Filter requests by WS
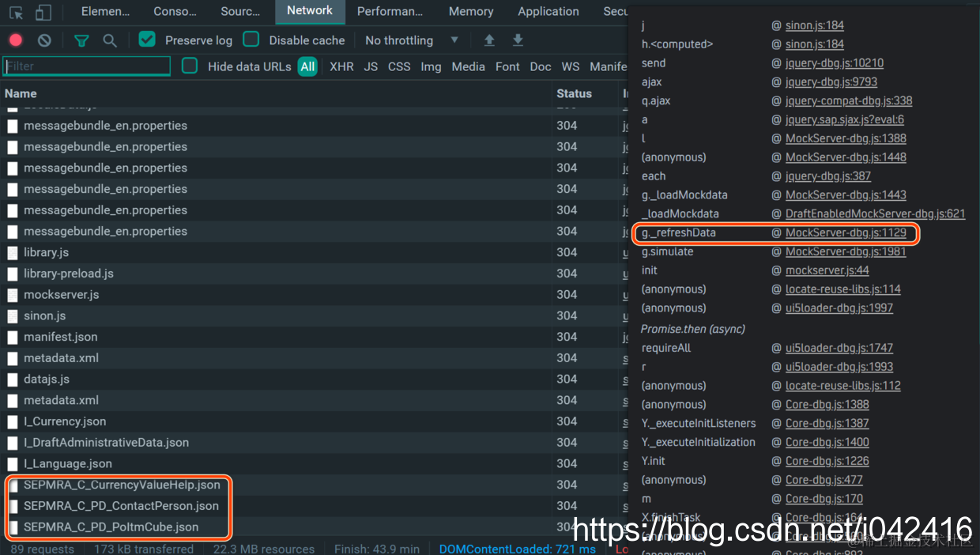 570,67
